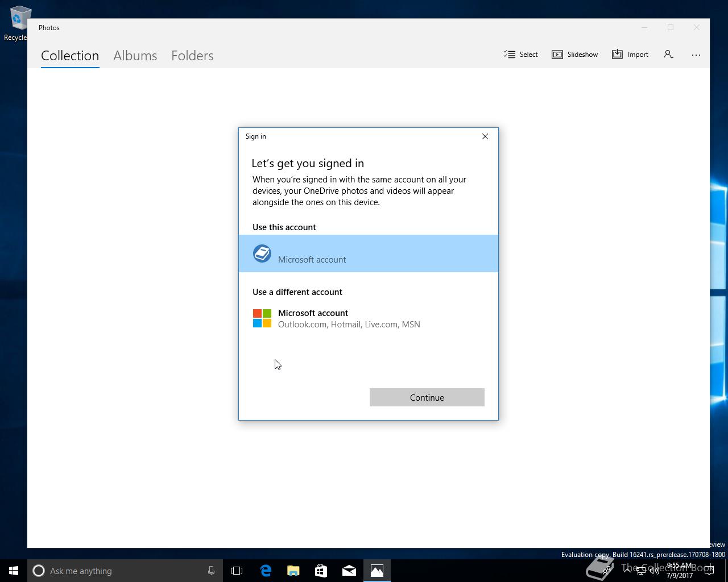Switch to the Collection tab
Screen dimensions: 728x582
70,56
